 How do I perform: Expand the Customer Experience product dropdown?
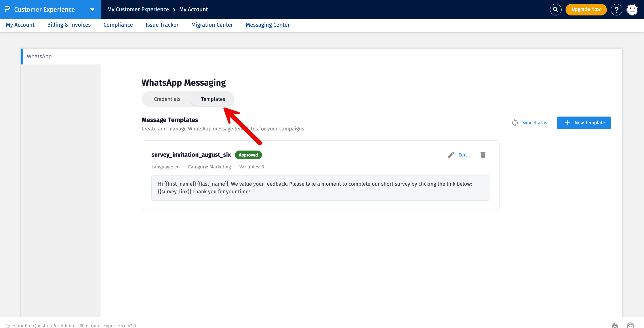92,9
